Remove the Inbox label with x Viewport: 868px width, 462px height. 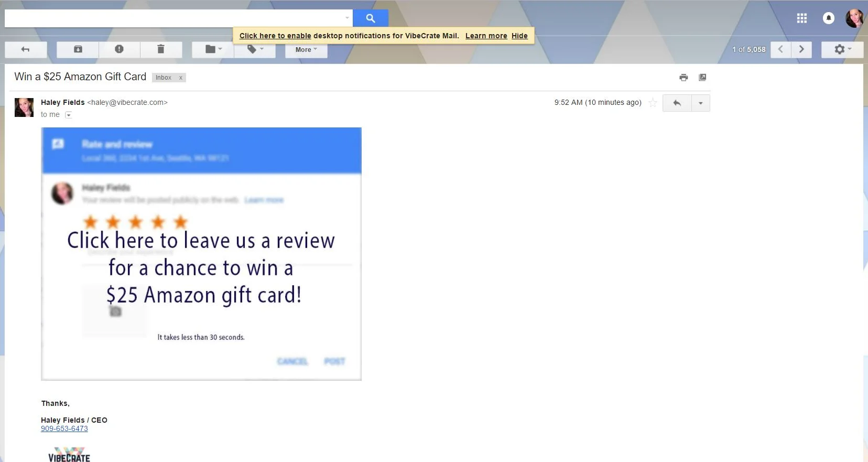click(181, 78)
